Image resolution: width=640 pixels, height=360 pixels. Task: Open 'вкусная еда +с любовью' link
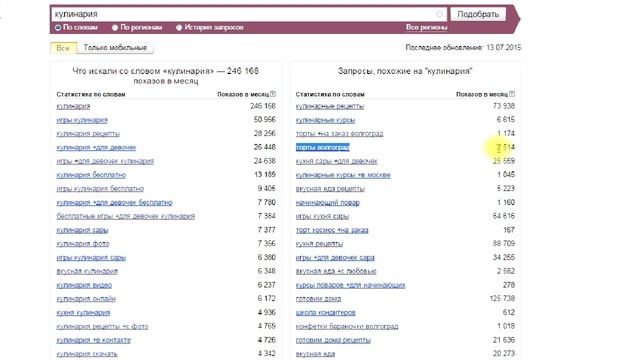[x=336, y=271]
